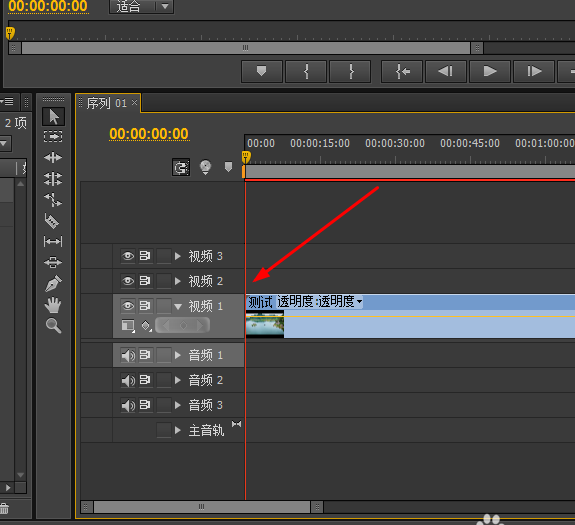Step back one frame
575x525 pixels.
(446, 71)
